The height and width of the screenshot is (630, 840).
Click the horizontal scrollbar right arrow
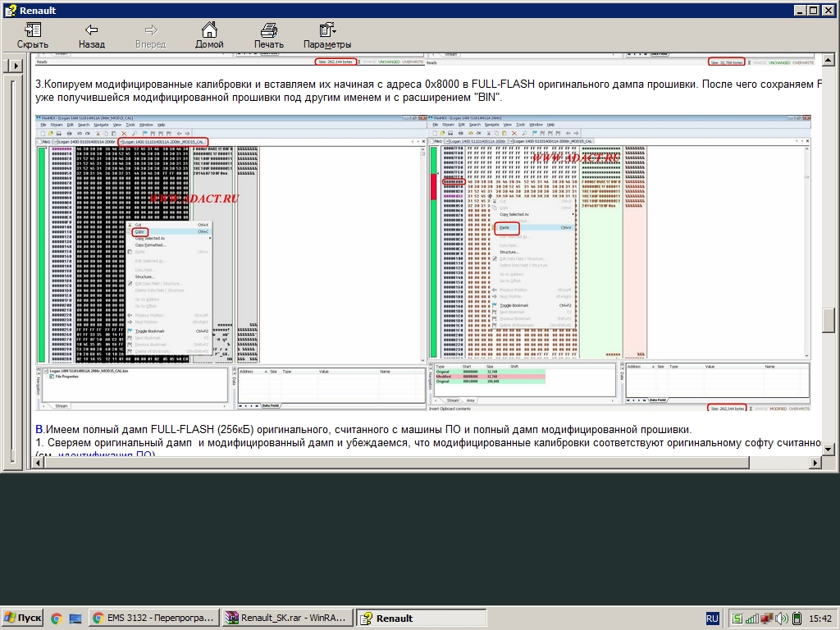[x=815, y=463]
